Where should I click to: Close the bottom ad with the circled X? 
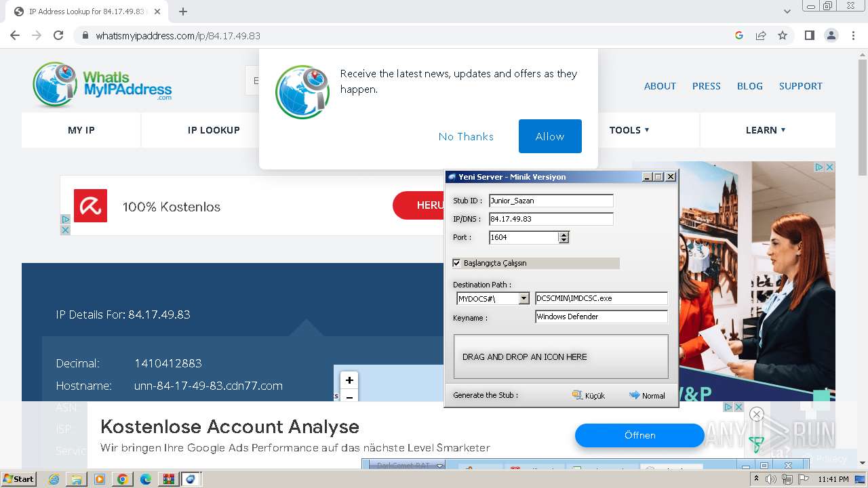(x=757, y=414)
